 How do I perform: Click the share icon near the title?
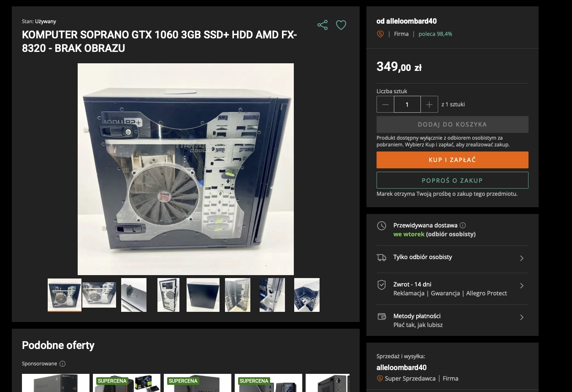point(323,25)
